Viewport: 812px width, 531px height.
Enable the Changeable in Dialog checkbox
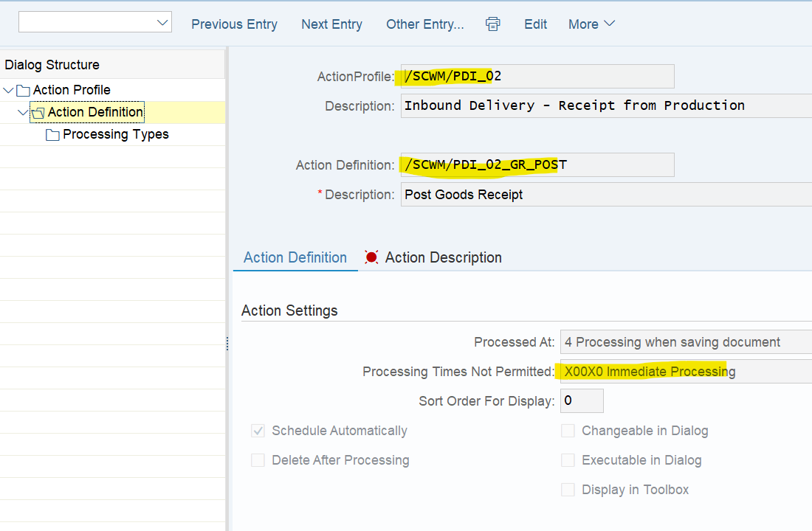pos(568,431)
